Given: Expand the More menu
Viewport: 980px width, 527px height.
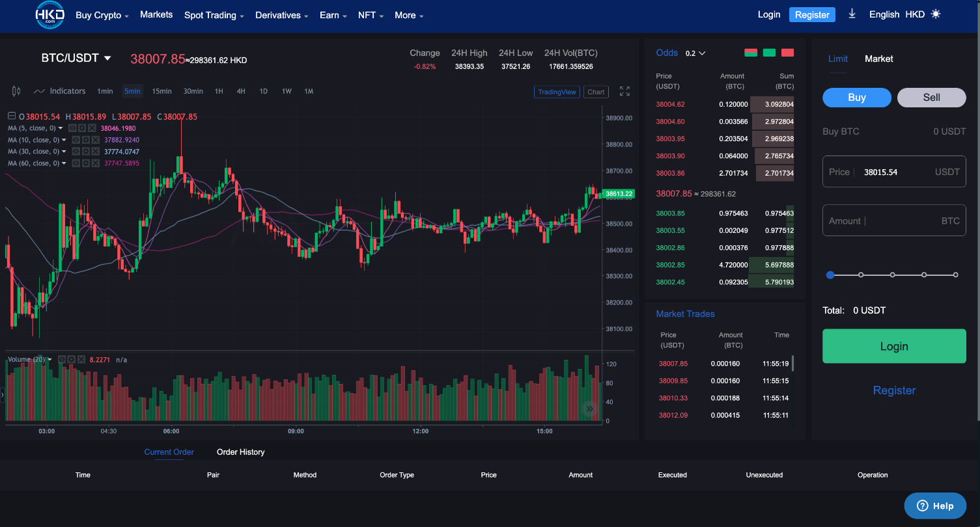Looking at the screenshot, I should [x=409, y=15].
